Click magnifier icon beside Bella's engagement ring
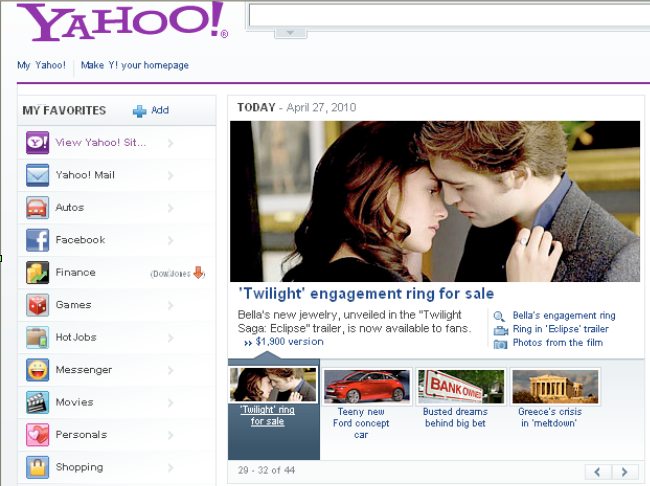 point(500,316)
